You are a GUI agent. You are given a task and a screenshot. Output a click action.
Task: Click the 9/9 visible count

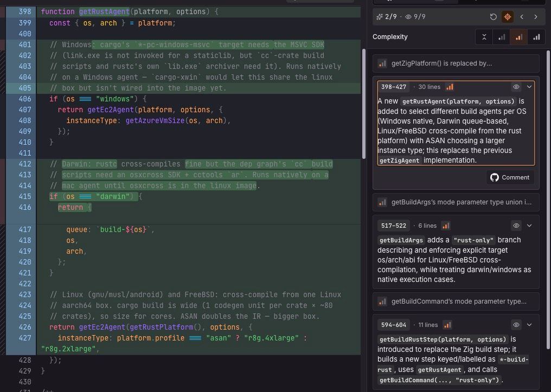(420, 17)
